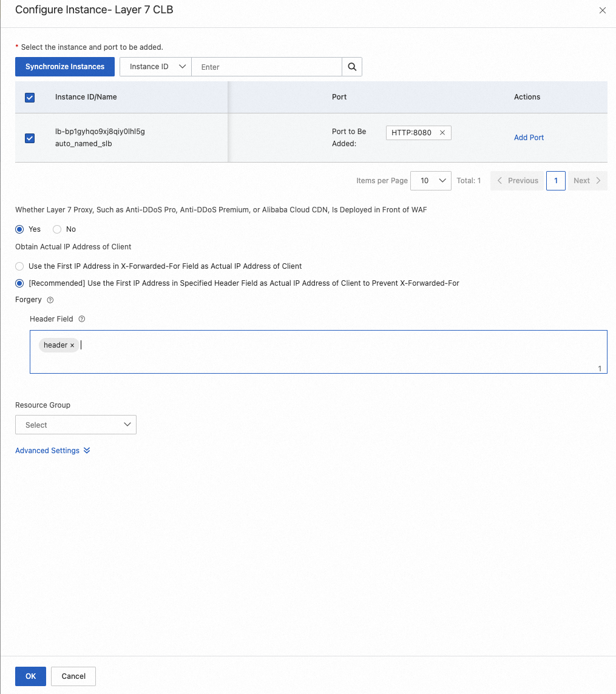Remove the "header" tag from Header Field

click(x=72, y=345)
